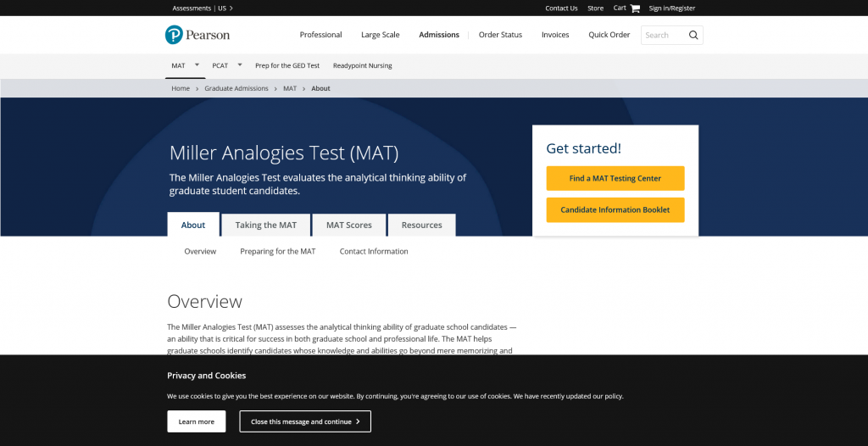The height and width of the screenshot is (446, 868).
Task: Expand the PCAT dropdown arrow
Action: tap(240, 64)
